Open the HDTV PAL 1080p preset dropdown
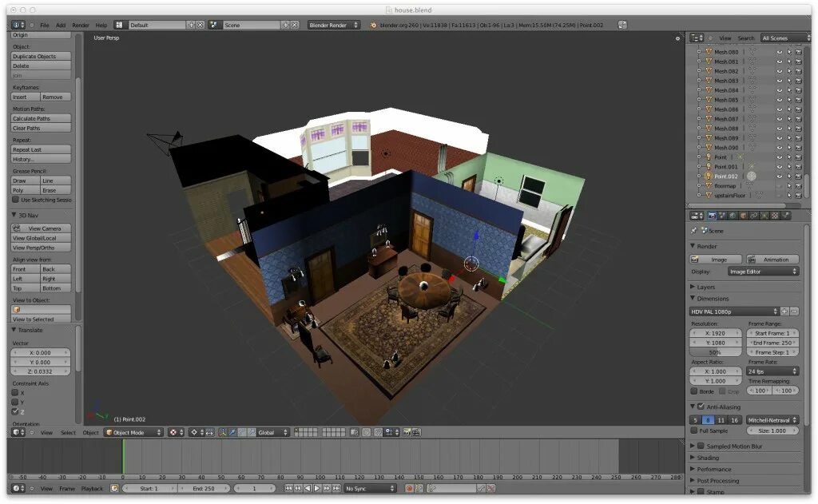Viewport: 818px width, 504px height. [734, 312]
